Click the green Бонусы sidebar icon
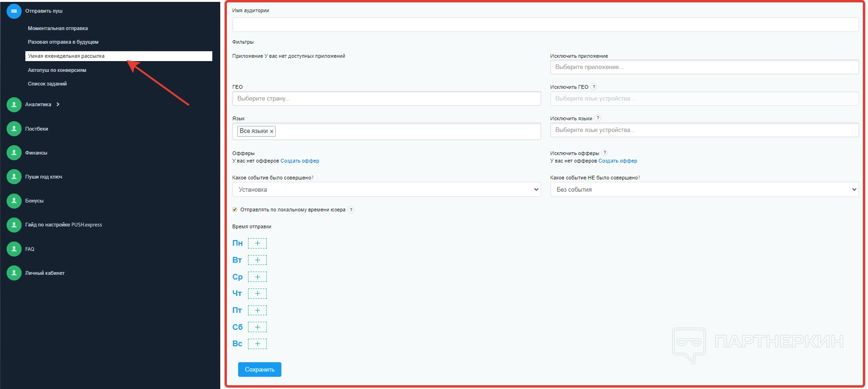 [14, 201]
